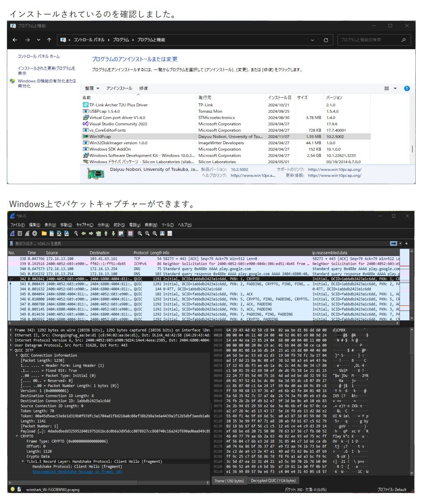The height and width of the screenshot is (504, 425).
Task: Open インストールされた更新プログラムを表示 link
Action: 46,71
